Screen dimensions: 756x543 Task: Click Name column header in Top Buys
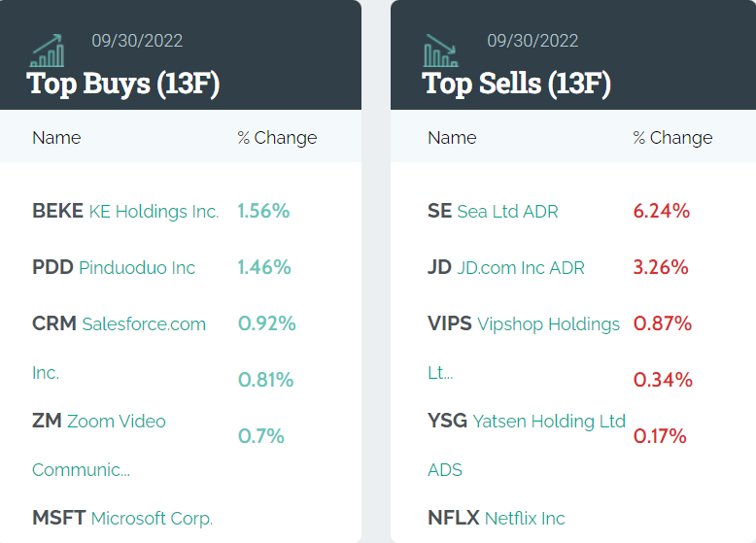coord(56,137)
